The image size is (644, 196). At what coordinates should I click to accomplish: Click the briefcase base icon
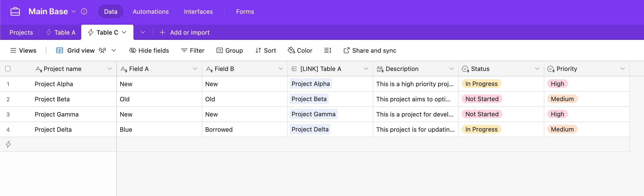click(15, 12)
